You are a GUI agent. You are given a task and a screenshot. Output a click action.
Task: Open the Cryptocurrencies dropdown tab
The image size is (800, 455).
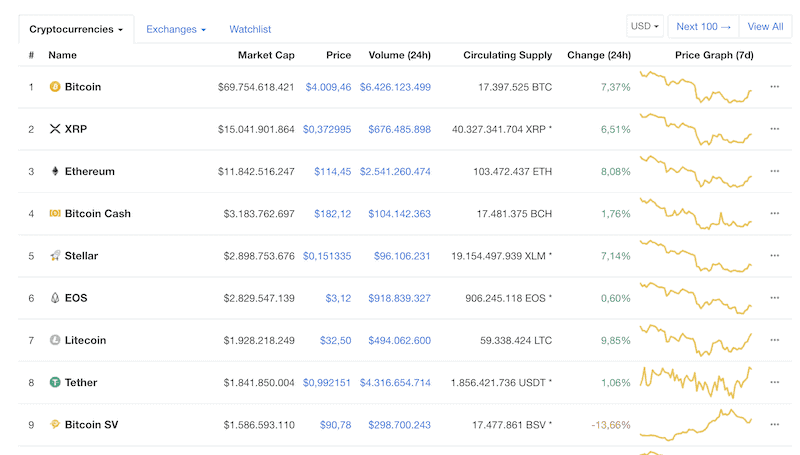point(76,29)
